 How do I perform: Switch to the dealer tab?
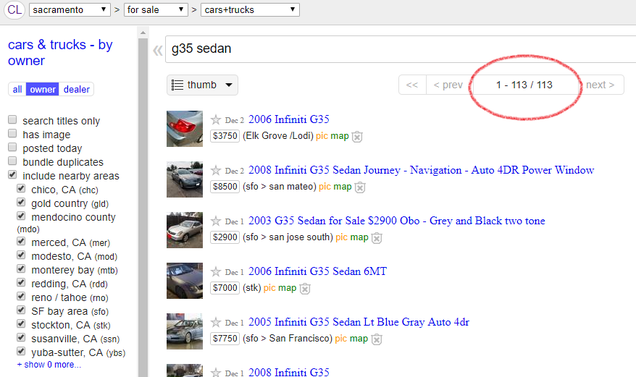(x=76, y=89)
